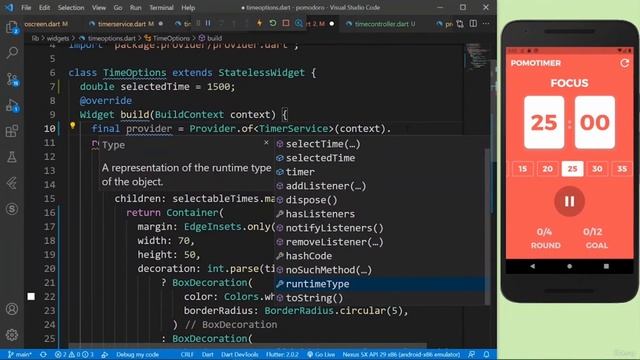Screen dimensions: 640x360
Task: Click notifications bell in status bar
Action: pos(487,354)
